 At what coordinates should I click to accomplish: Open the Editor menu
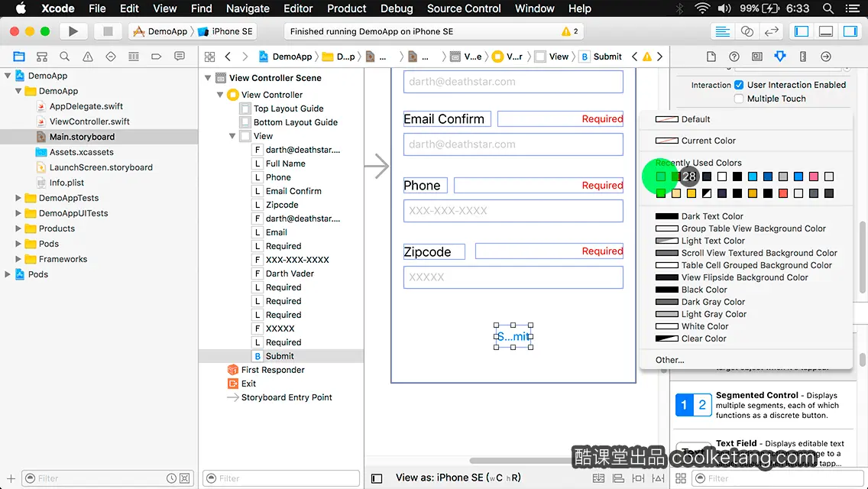coord(298,8)
